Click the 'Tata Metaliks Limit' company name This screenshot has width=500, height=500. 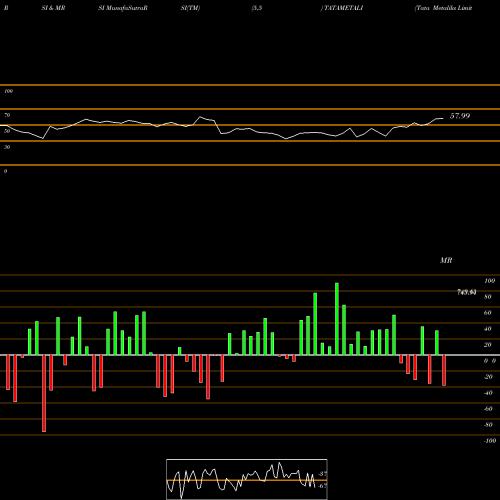tap(443, 8)
